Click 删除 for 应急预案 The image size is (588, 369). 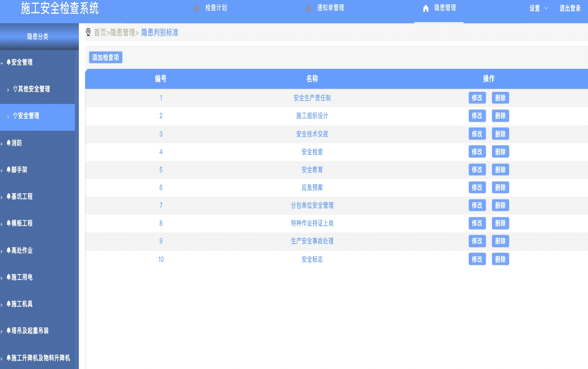(x=500, y=187)
